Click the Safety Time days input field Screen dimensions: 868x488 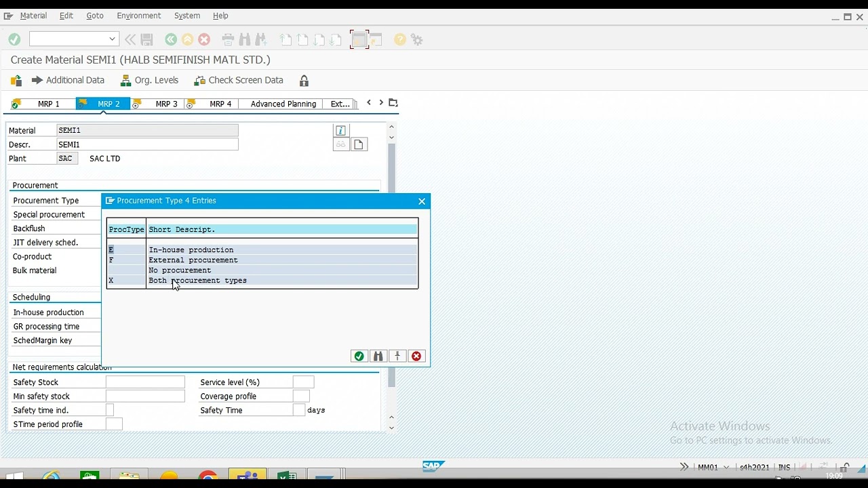[298, 410]
